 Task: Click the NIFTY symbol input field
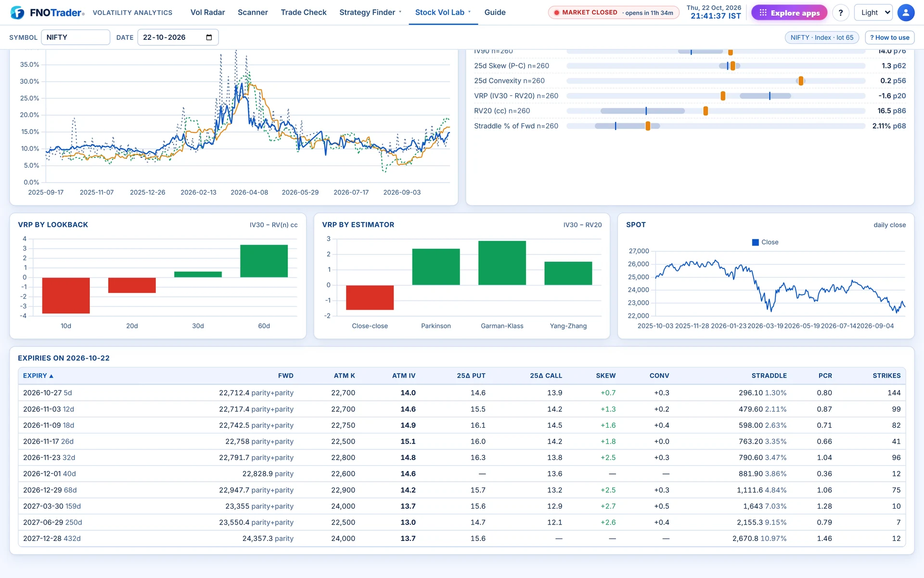tap(76, 37)
